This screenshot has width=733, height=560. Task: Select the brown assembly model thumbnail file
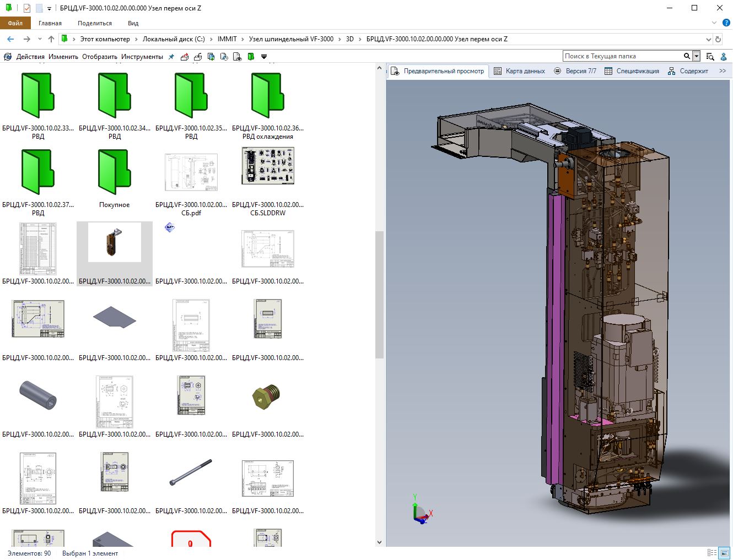click(115, 253)
